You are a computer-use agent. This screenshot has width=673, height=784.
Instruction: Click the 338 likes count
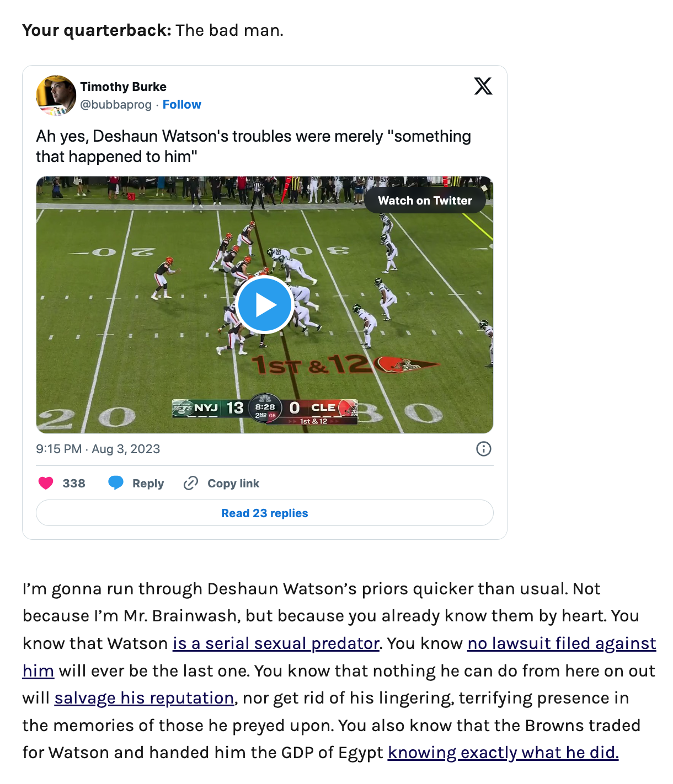(x=74, y=484)
